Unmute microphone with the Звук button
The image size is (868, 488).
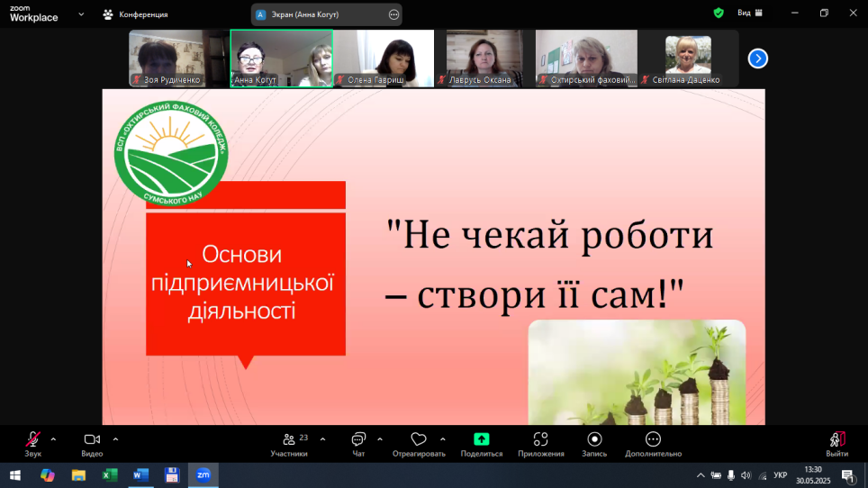click(x=33, y=439)
